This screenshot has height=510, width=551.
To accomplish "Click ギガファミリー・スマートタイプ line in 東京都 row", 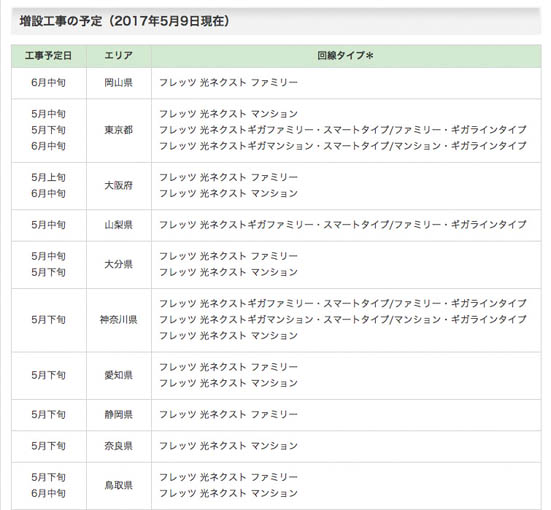I will pyautogui.click(x=343, y=130).
